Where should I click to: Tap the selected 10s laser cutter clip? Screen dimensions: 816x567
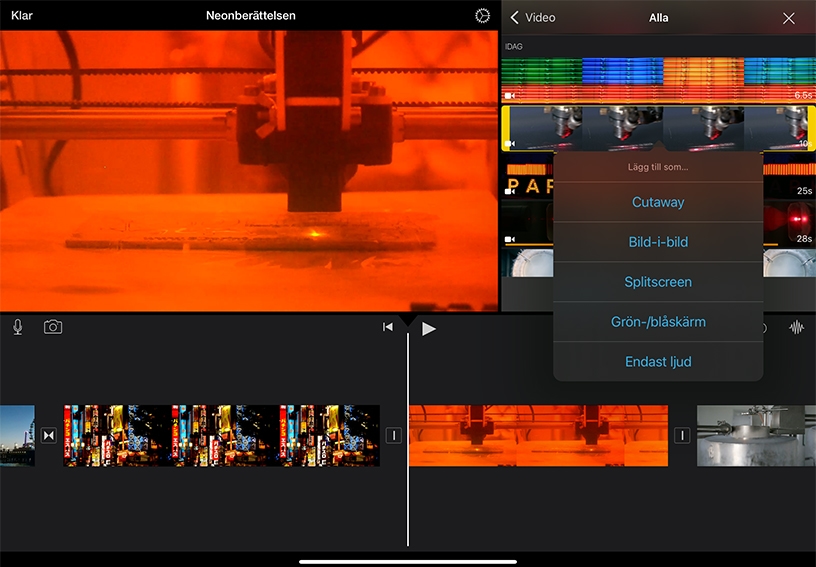click(658, 128)
